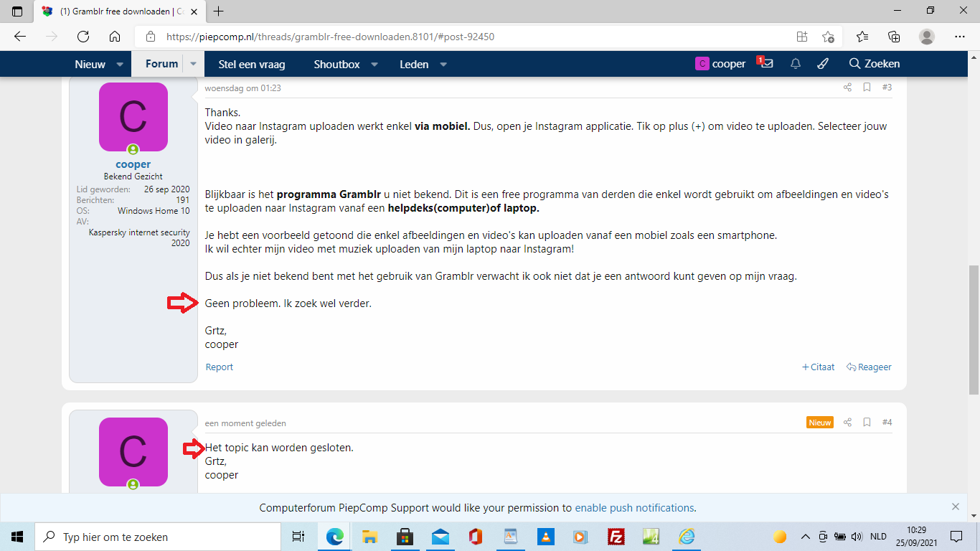The height and width of the screenshot is (551, 980).
Task: Open the volume control in system tray
Action: click(856, 537)
